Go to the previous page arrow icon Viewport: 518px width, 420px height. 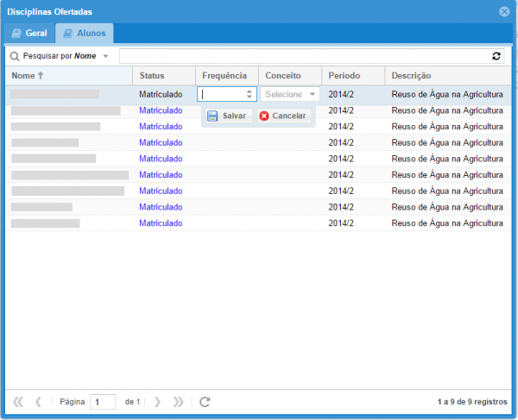[x=38, y=402]
